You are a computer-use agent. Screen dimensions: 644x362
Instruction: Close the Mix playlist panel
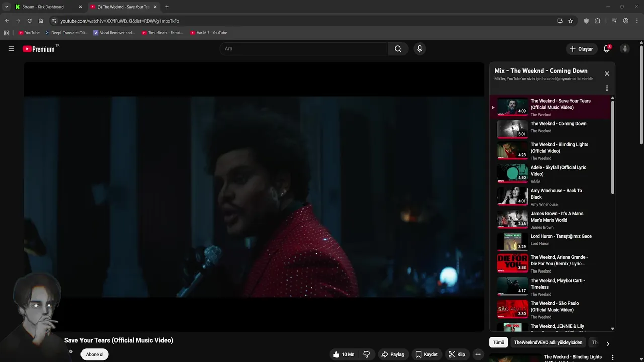(607, 74)
